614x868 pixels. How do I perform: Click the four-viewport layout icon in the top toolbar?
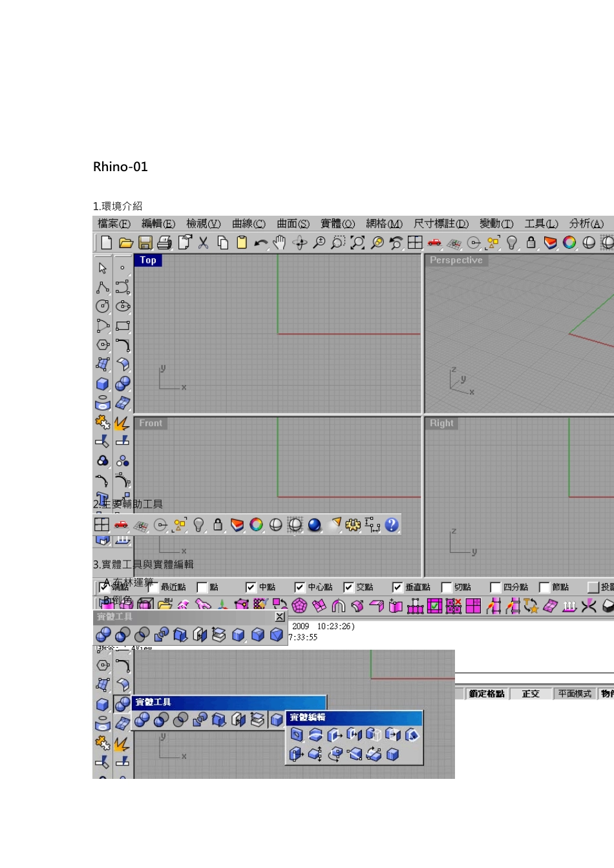(415, 243)
